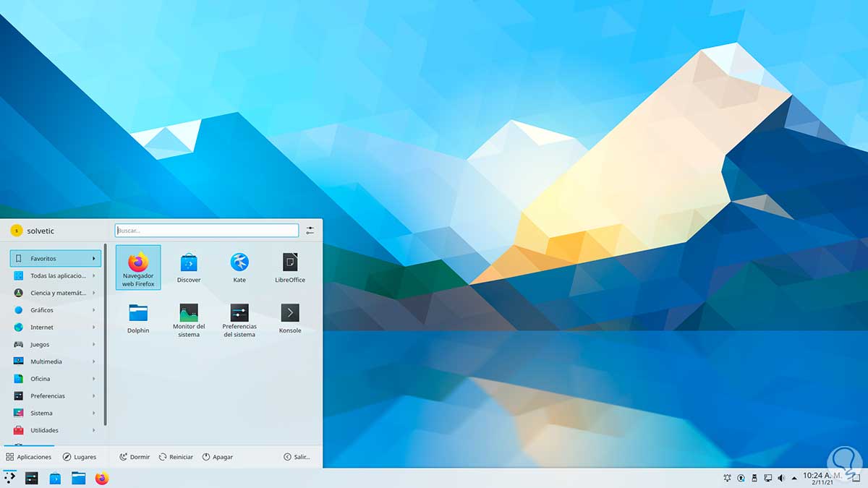Screen dimensions: 868x488
Task: Launch LibreOffice from favorites
Action: [289, 267]
